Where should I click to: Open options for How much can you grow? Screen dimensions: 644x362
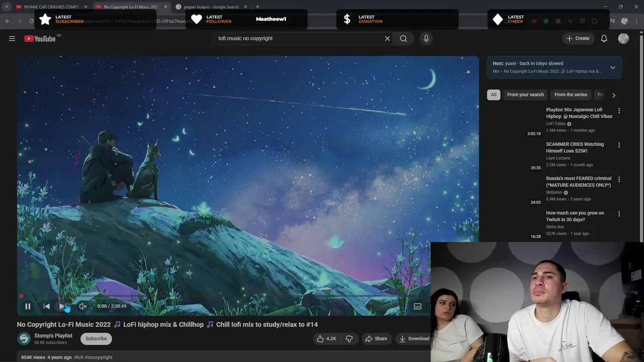(x=619, y=214)
